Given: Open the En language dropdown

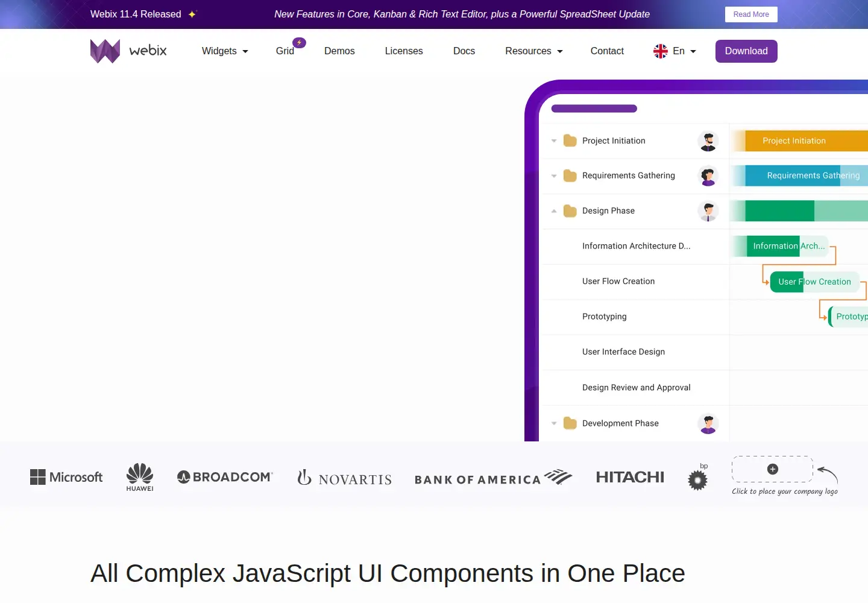Looking at the screenshot, I should pos(684,51).
